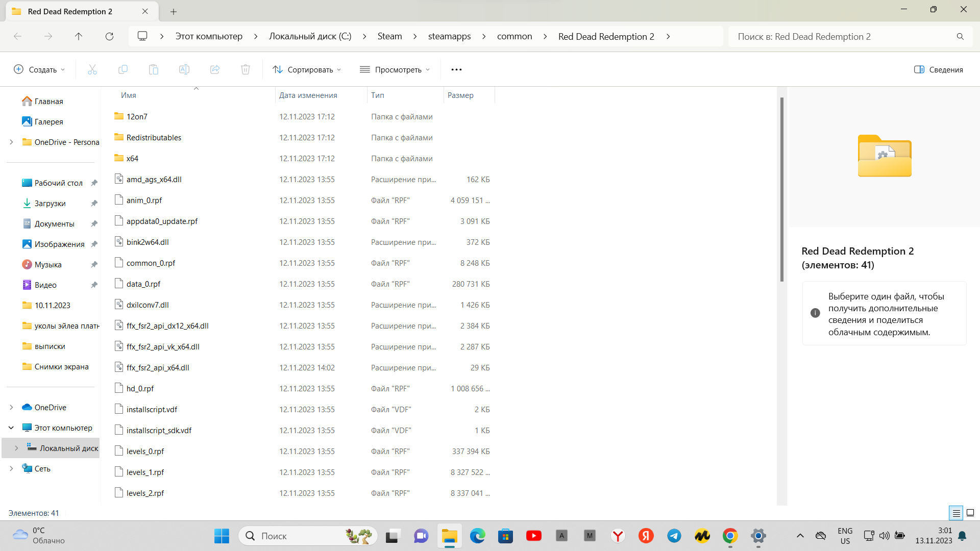
Task: Click the Share icon in toolbar
Action: tap(215, 69)
